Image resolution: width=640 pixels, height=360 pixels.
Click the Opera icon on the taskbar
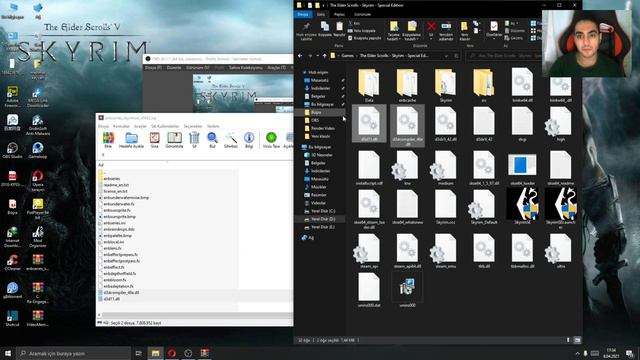tap(172, 353)
